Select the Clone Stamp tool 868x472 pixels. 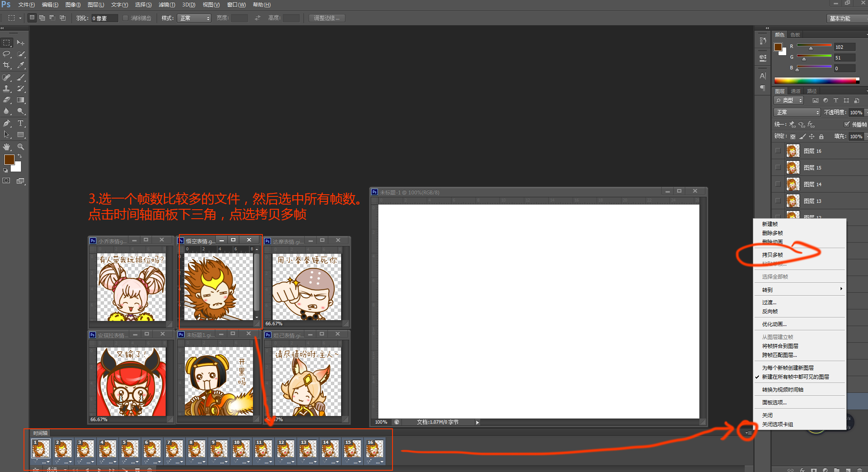(6, 89)
